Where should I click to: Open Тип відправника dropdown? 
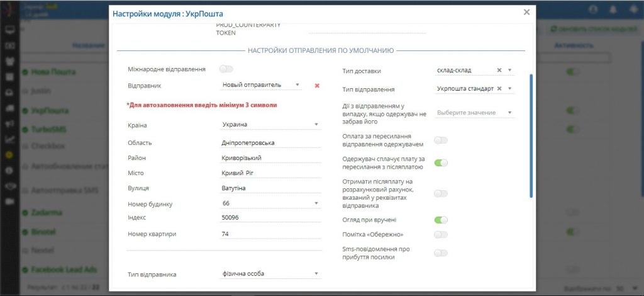[270, 274]
